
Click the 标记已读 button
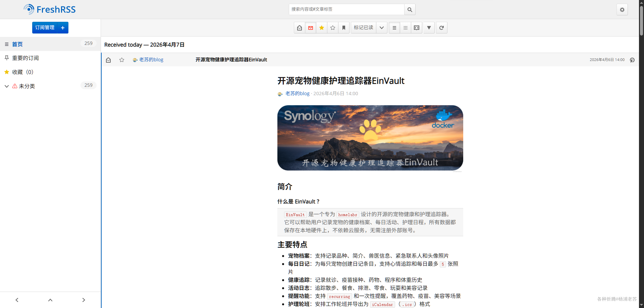point(364,28)
